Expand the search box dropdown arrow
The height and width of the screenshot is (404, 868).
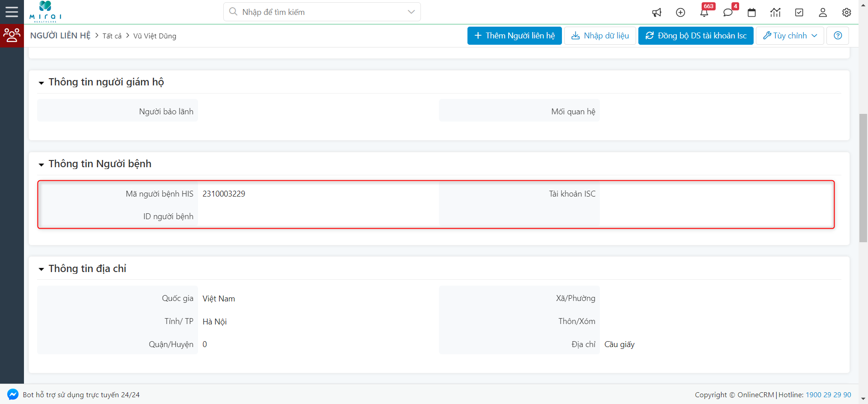pos(411,12)
